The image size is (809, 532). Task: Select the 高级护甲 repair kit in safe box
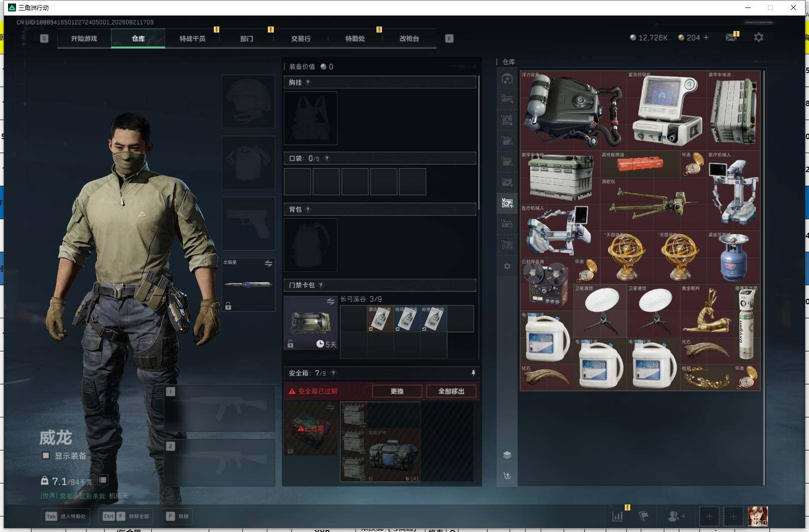(x=393, y=455)
